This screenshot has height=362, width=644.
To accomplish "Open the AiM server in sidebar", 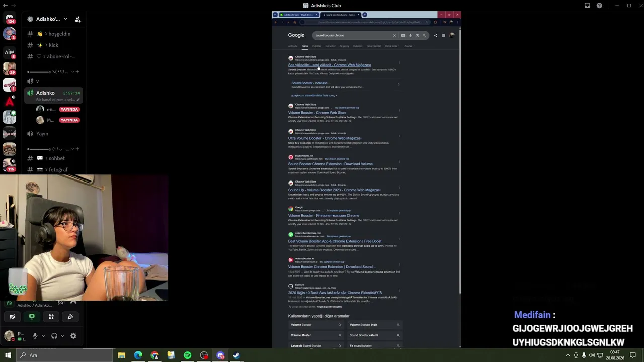I will (x=9, y=52).
